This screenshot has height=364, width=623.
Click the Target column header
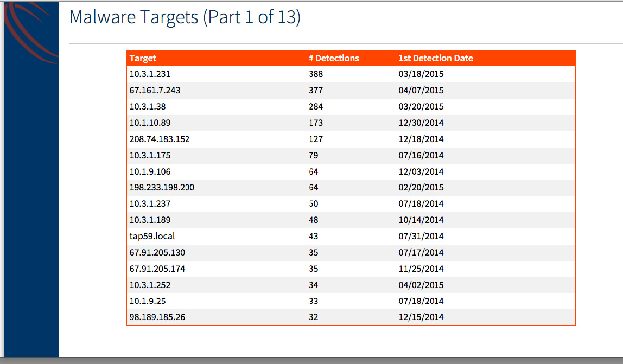(143, 58)
